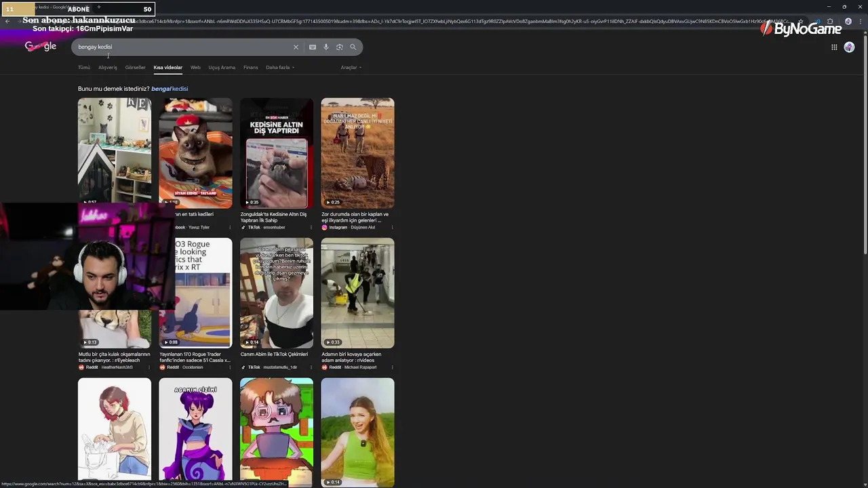Open Google apps grid
This screenshot has height=488, width=868.
pos(834,47)
